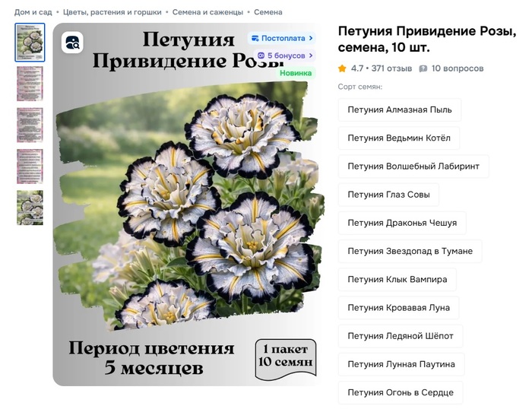Navigate to the Семена breadcrumb
This screenshot has height=409, width=532.
[268, 12]
